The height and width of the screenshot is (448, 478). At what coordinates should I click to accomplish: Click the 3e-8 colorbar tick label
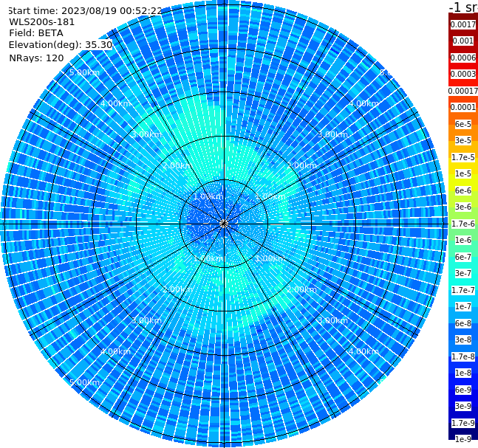463,340
